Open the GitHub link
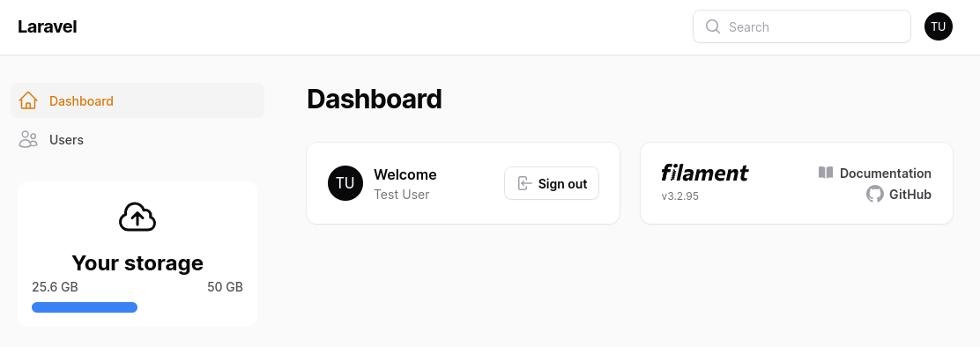Screen dimensions: 980x347 pyautogui.click(x=899, y=194)
